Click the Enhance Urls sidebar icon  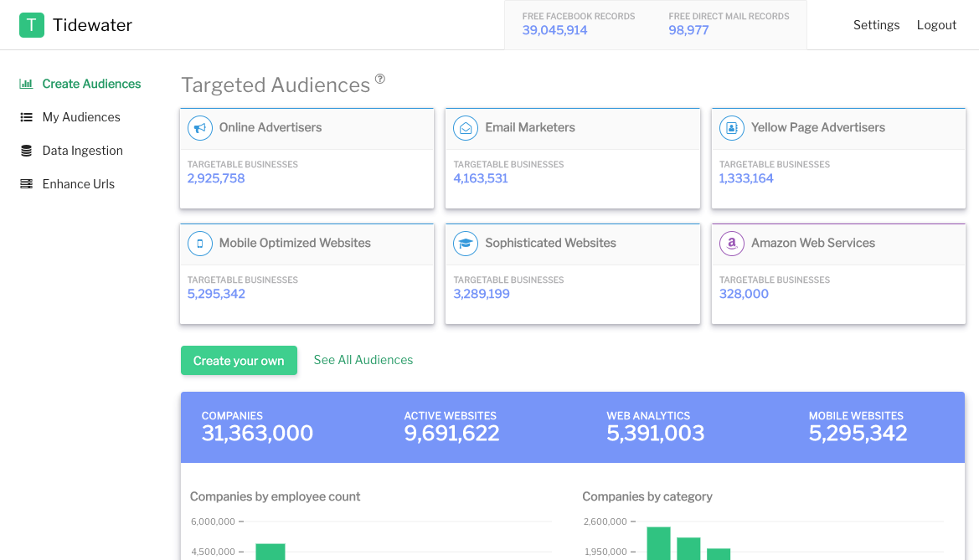[26, 184]
